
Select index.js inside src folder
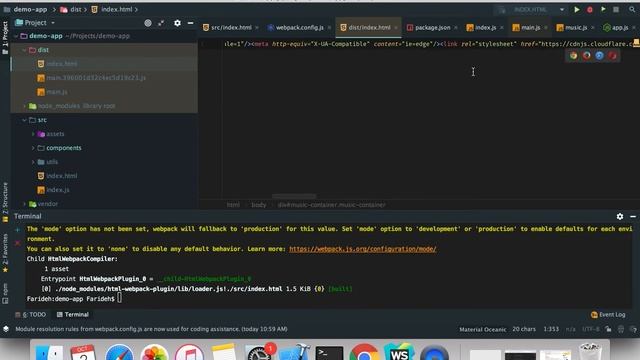tap(58, 190)
